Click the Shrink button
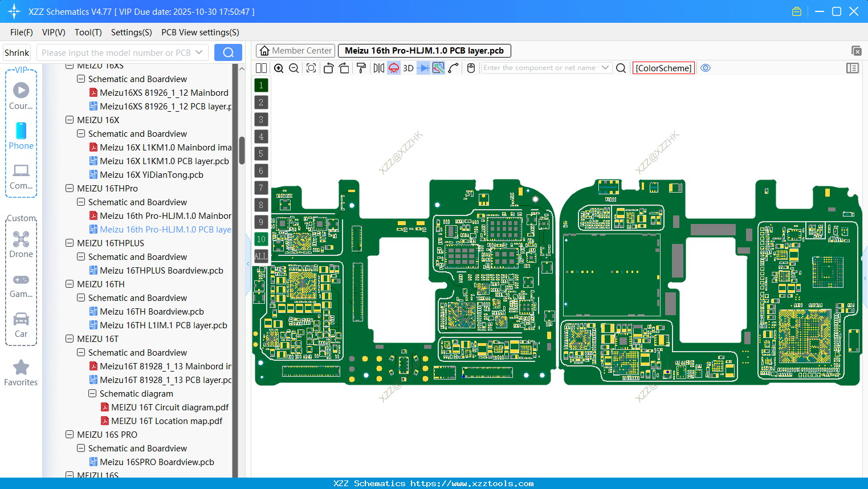Viewport: 868px width, 489px height. (x=17, y=52)
